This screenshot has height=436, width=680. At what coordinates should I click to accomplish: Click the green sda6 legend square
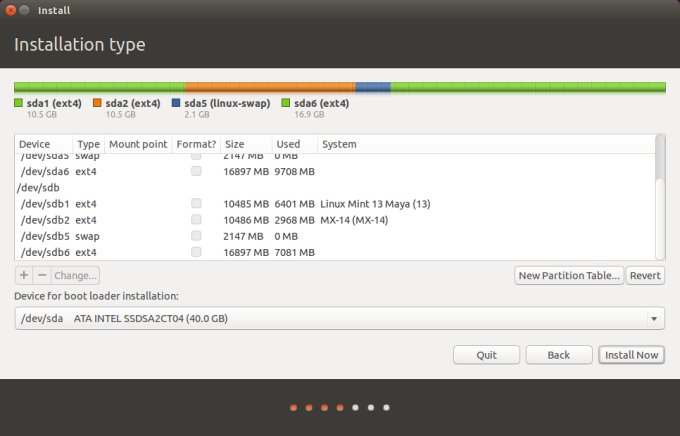coord(286,103)
